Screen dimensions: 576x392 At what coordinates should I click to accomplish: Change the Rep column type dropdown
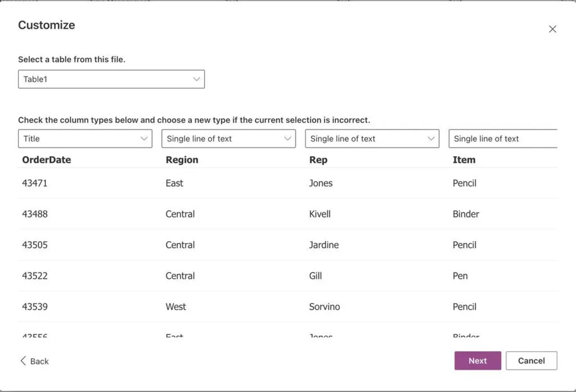coord(372,139)
